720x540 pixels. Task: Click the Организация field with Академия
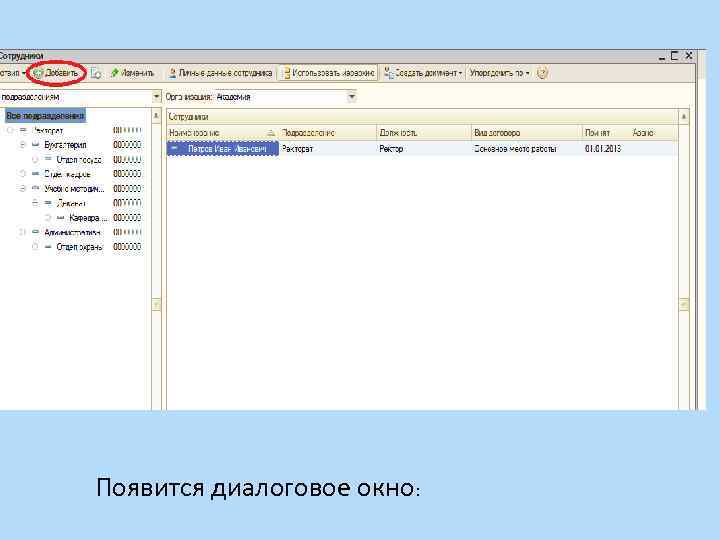(x=280, y=97)
